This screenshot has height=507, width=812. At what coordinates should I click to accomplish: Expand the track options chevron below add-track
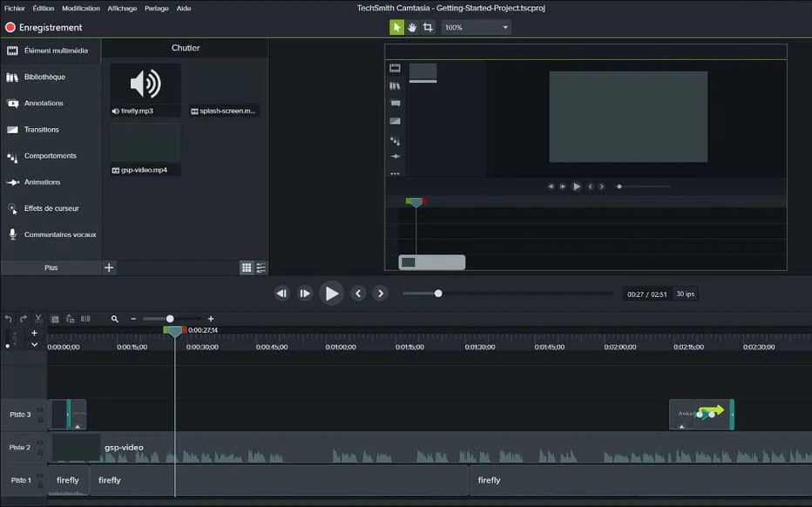click(x=34, y=344)
